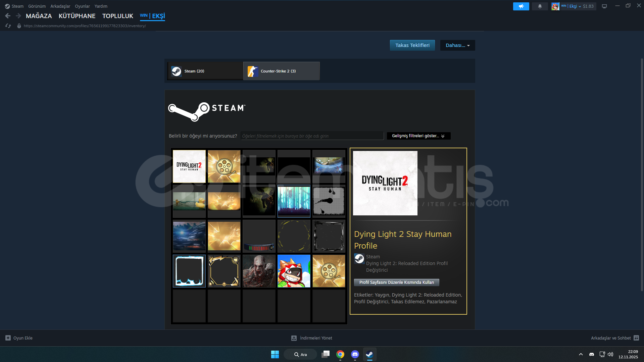Open the Arkadaşlar menu
This screenshot has width=644, height=362.
click(60, 6)
